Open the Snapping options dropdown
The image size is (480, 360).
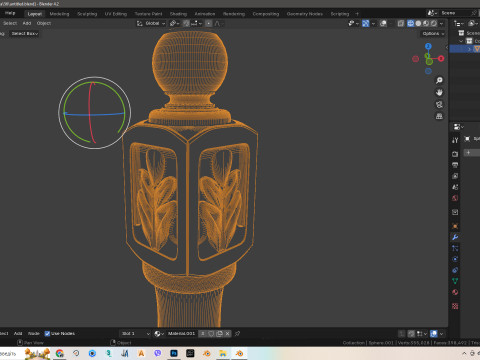[196, 23]
